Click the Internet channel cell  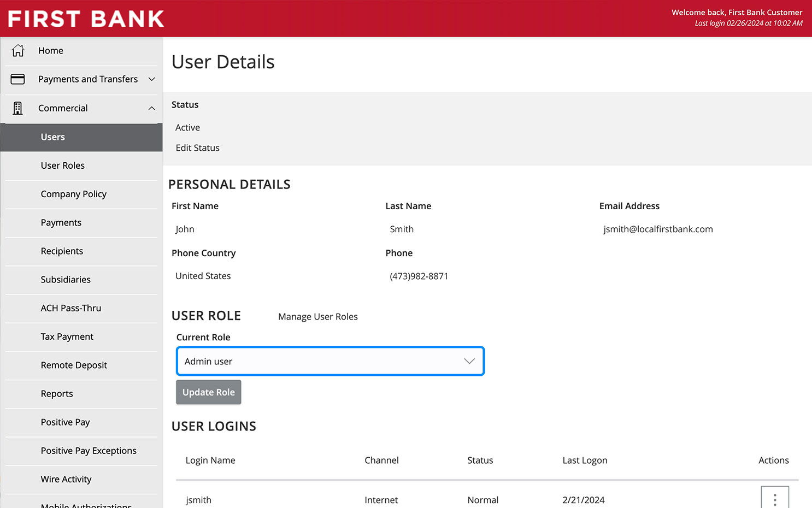(x=381, y=500)
